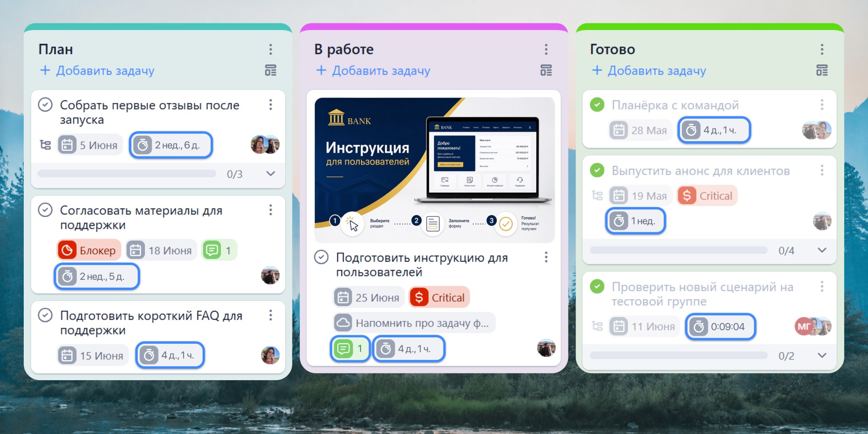Mark Подготовить инструкцию task as complete
The image size is (868, 434).
coord(321,257)
